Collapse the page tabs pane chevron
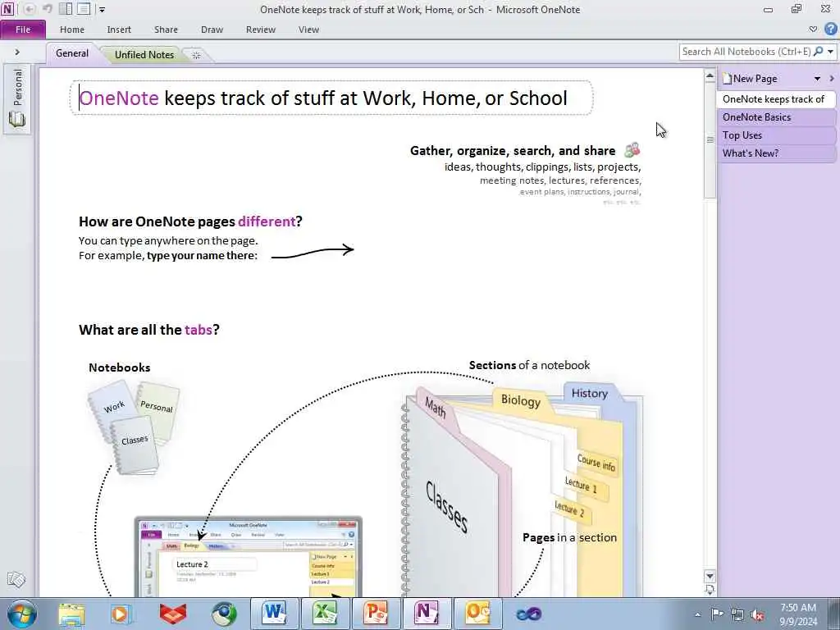The width and height of the screenshot is (840, 630). pyautogui.click(x=832, y=79)
